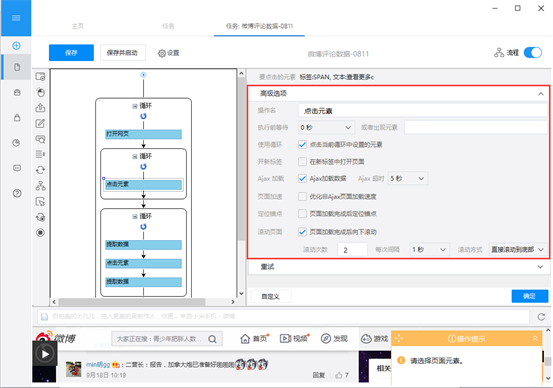Viewport: 553px width, 388px height.
Task: Click the 回复 reply link on the comment
Action: [x=318, y=375]
